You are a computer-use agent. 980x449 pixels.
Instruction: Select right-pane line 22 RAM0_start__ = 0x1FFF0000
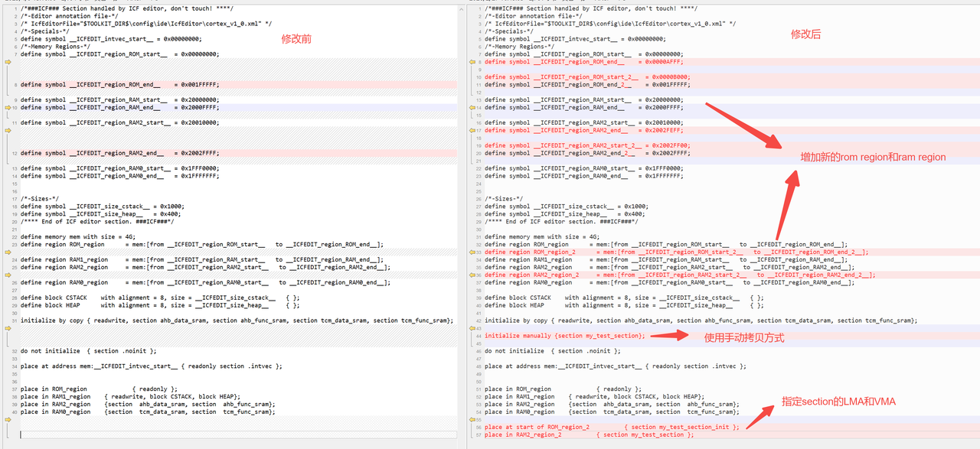point(583,168)
